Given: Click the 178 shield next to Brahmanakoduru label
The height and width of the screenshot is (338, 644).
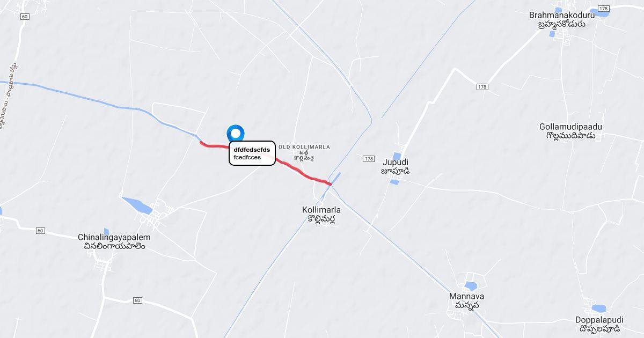Looking at the screenshot, I should (x=604, y=9).
